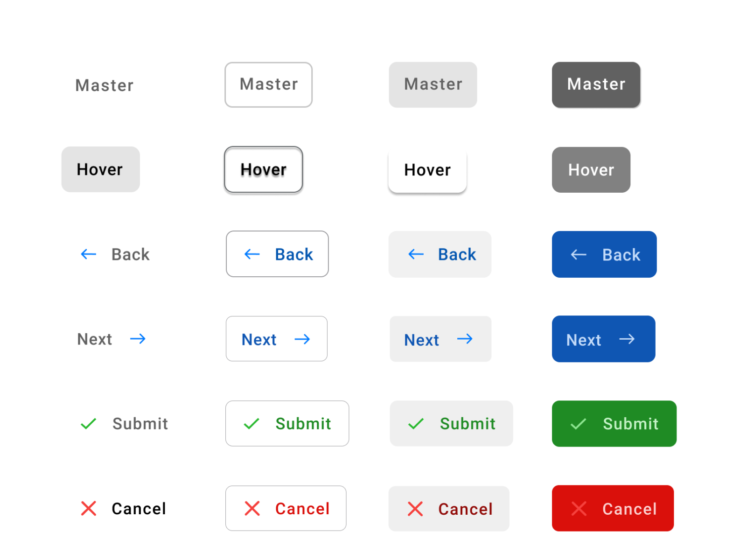Click the tonal Next button with gray background
The width and height of the screenshot is (740, 560).
coord(440,339)
